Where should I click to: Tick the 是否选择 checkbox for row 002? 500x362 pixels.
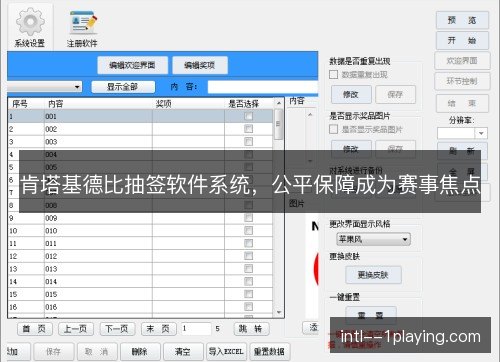248,129
